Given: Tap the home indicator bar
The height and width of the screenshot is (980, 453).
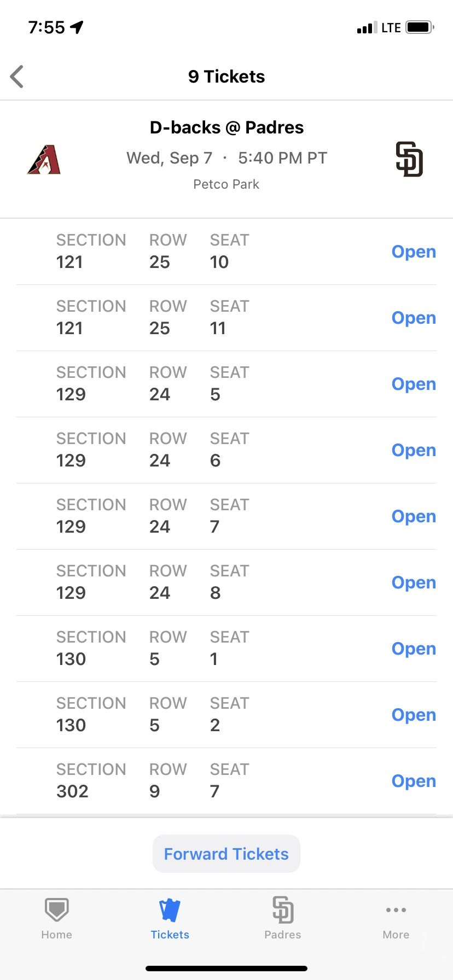Looking at the screenshot, I should pos(226,968).
